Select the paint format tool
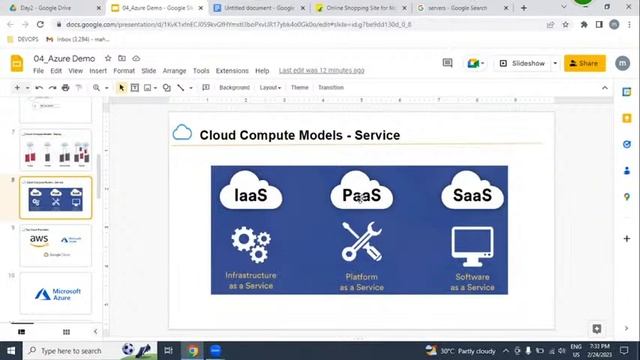Image resolution: width=640 pixels, height=360 pixels. coord(79,88)
